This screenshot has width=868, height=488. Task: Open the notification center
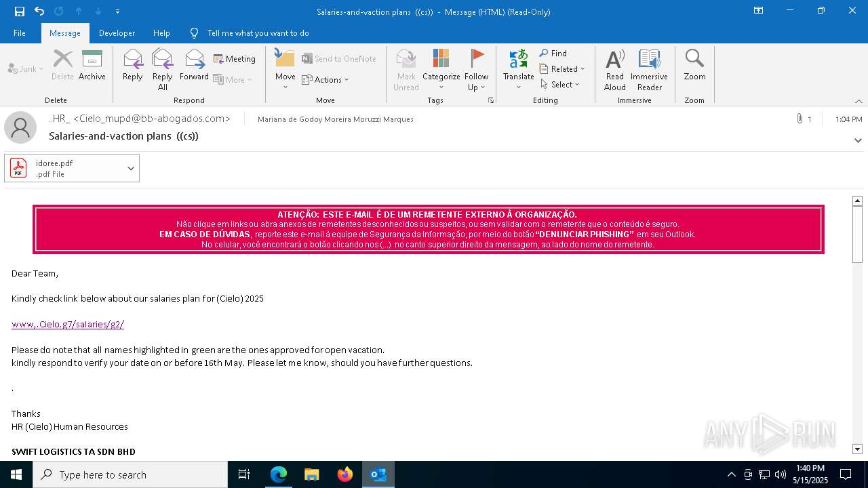tap(846, 474)
